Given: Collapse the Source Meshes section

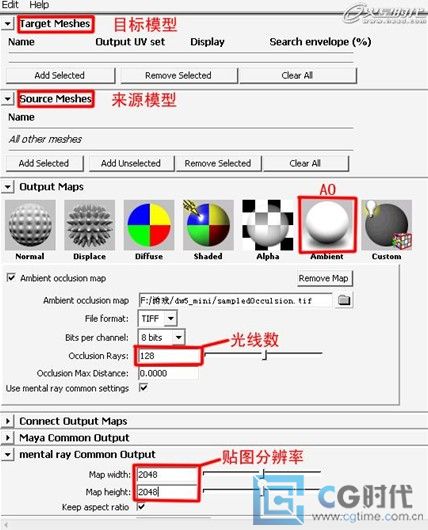Looking at the screenshot, I should pos(8,99).
